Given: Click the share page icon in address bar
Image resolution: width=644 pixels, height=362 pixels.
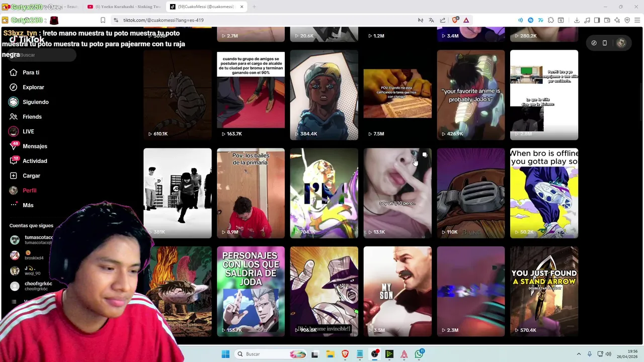Looking at the screenshot, I should click(443, 20).
